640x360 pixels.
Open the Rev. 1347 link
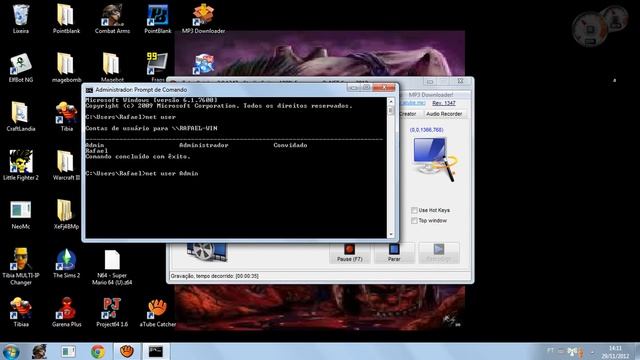(x=444, y=103)
